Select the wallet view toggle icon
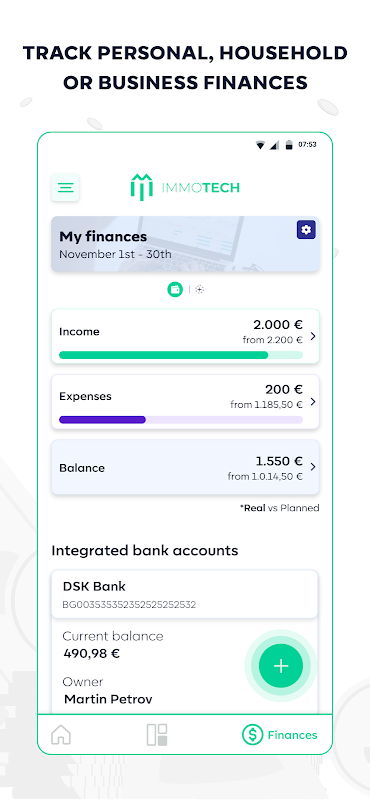The width and height of the screenshot is (370, 800). click(x=175, y=289)
